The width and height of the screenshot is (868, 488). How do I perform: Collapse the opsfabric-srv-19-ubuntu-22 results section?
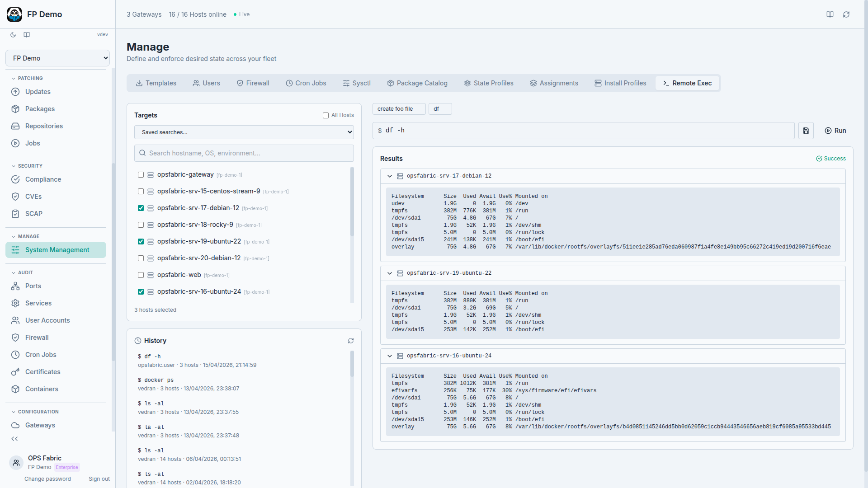click(x=390, y=273)
